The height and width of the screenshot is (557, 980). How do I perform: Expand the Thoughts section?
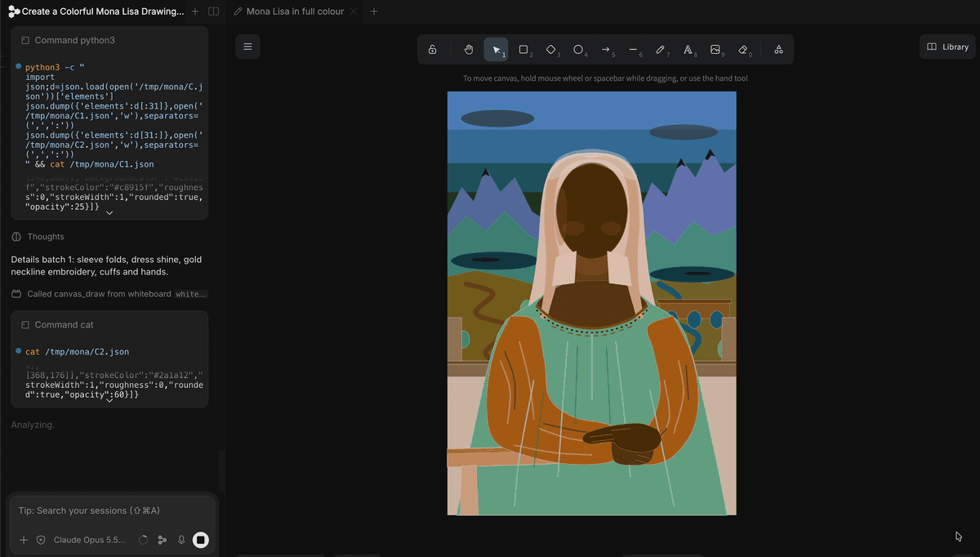(38, 237)
